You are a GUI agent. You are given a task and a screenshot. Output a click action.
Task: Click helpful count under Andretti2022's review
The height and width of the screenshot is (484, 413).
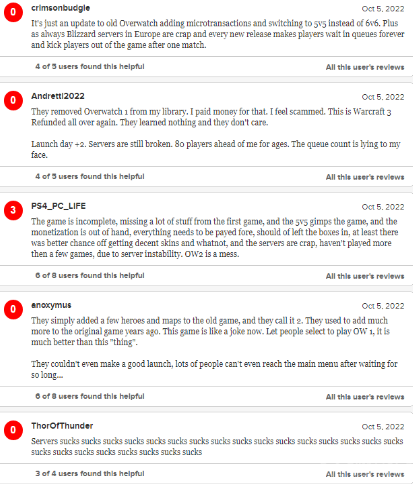90,176
